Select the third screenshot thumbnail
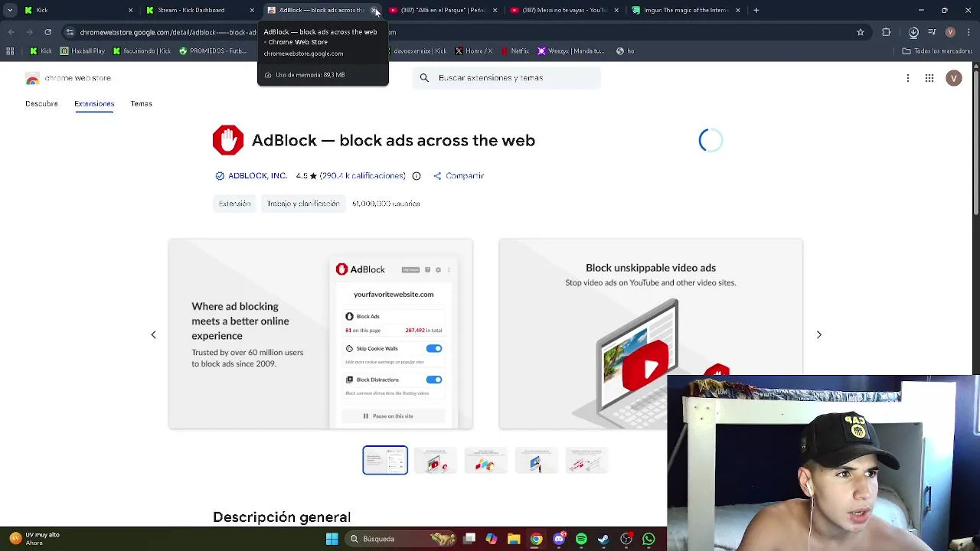The height and width of the screenshot is (551, 980). [x=486, y=460]
